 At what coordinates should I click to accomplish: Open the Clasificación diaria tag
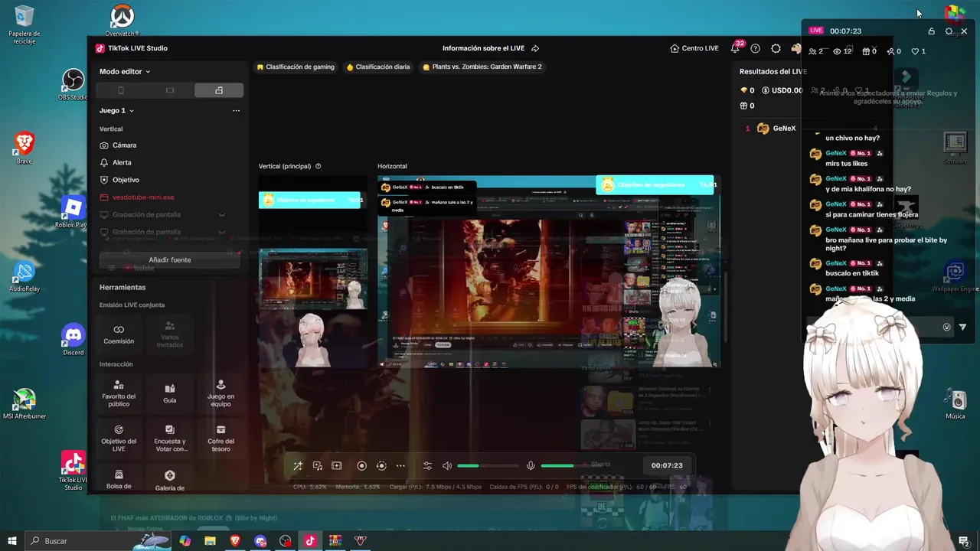click(x=378, y=67)
